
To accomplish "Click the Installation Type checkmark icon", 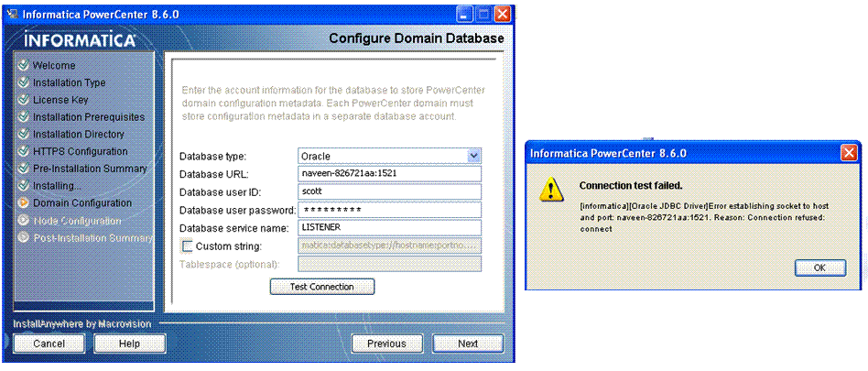I will coord(23,82).
